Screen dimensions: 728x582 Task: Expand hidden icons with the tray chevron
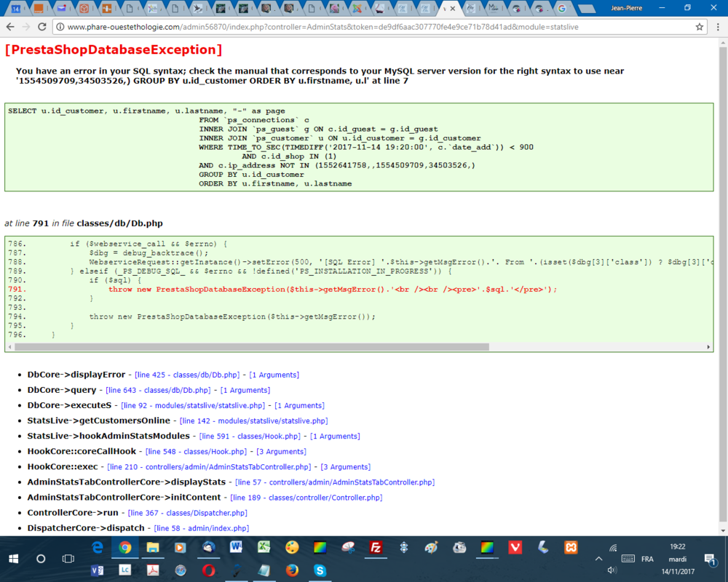[599, 559]
